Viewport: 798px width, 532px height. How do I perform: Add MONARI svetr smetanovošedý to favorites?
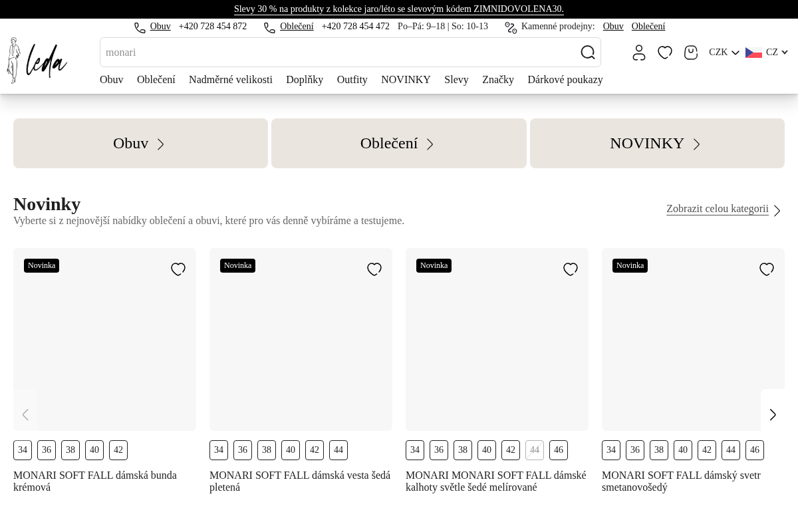pyautogui.click(x=767, y=269)
